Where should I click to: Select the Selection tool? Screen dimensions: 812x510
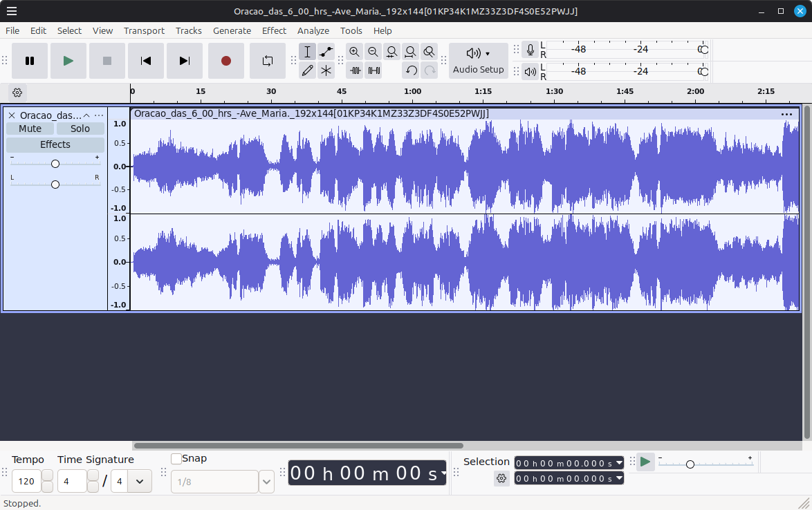pyautogui.click(x=308, y=51)
